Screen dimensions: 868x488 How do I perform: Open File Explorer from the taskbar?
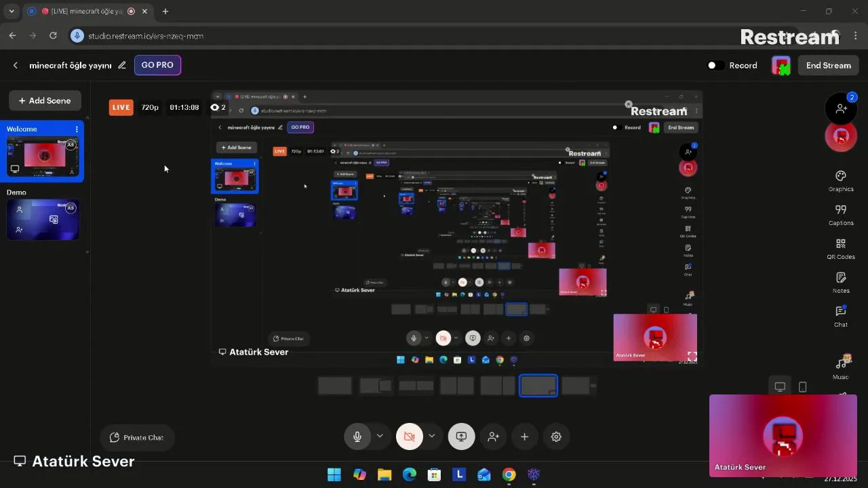coord(384,474)
